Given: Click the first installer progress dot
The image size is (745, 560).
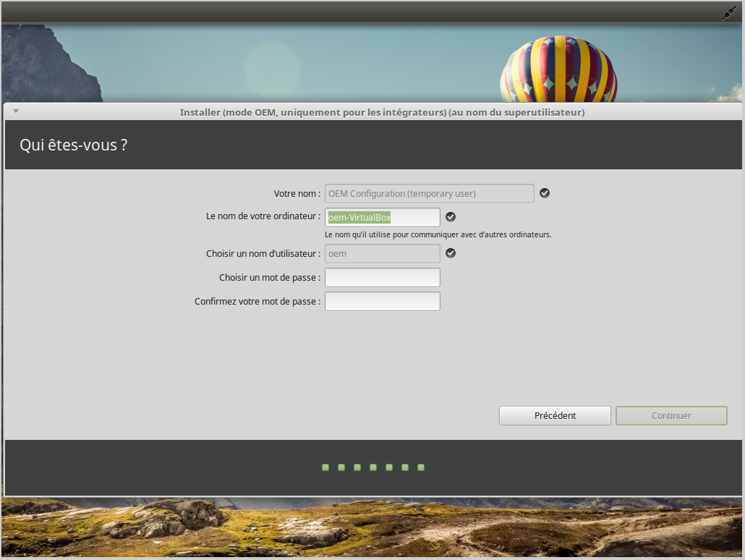Looking at the screenshot, I should pos(325,467).
